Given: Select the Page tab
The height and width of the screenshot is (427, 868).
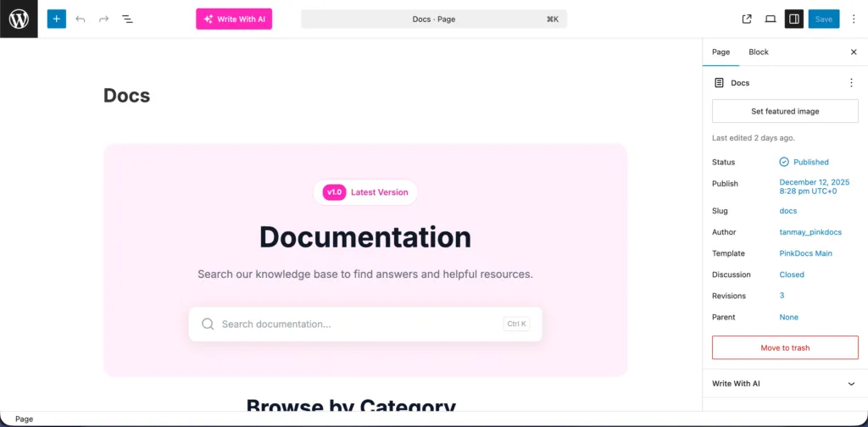Looking at the screenshot, I should pyautogui.click(x=721, y=52).
